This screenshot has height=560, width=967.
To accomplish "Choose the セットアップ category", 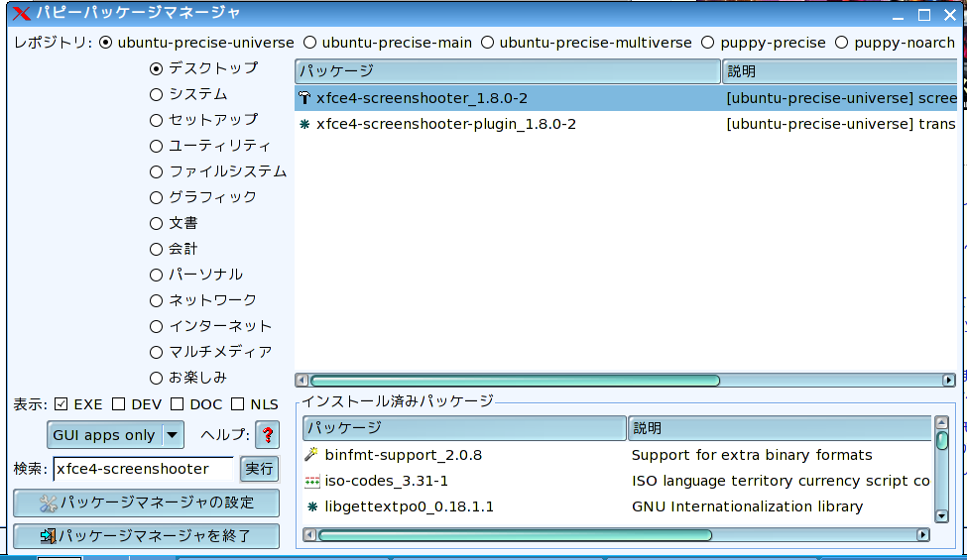I will 156,120.
